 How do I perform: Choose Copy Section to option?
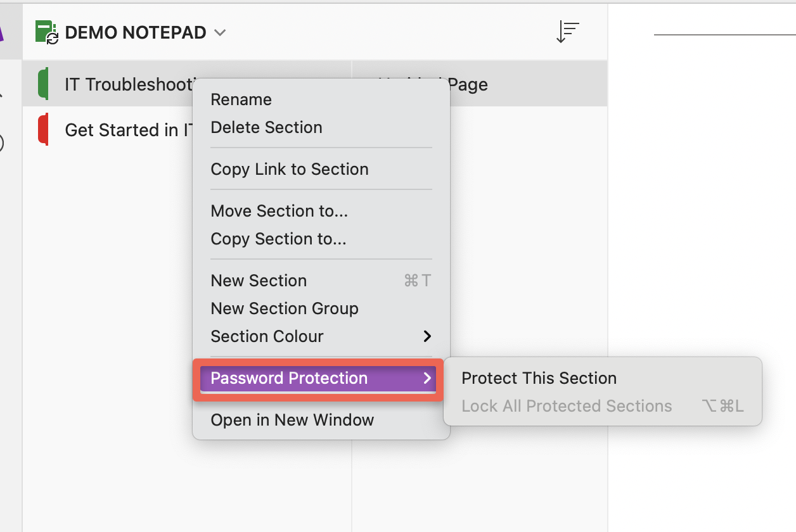tap(278, 239)
